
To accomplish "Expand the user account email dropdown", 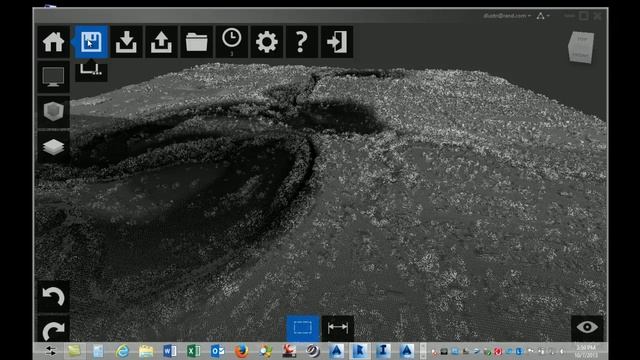I will coord(507,16).
